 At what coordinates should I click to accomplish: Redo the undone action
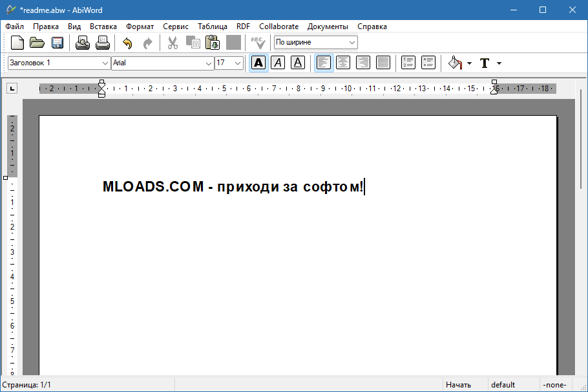click(x=148, y=43)
